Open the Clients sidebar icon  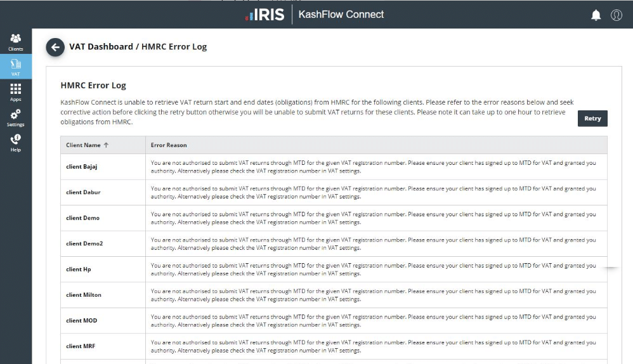(15, 42)
